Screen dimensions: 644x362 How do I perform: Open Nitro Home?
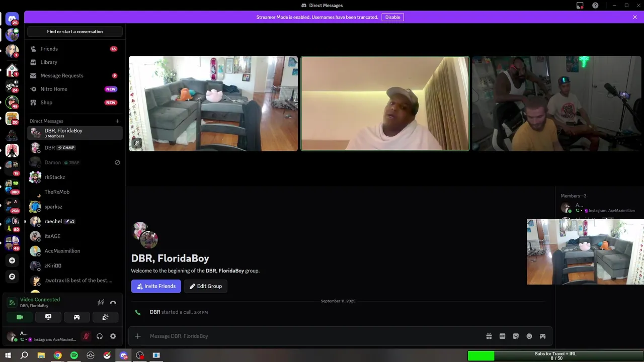[x=75, y=89]
